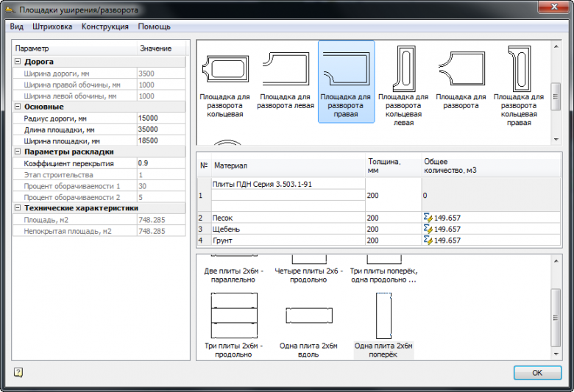Click Ширина правой обочины row
574x392 pixels.
(99, 85)
